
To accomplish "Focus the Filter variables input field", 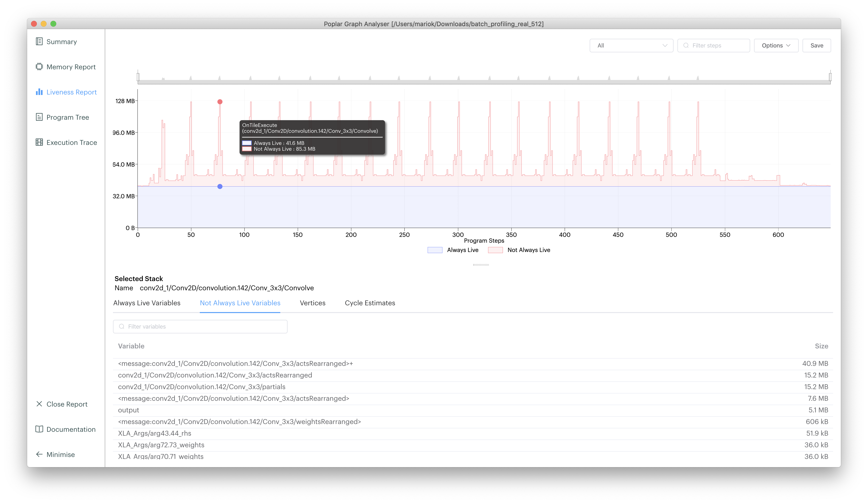I will (200, 326).
